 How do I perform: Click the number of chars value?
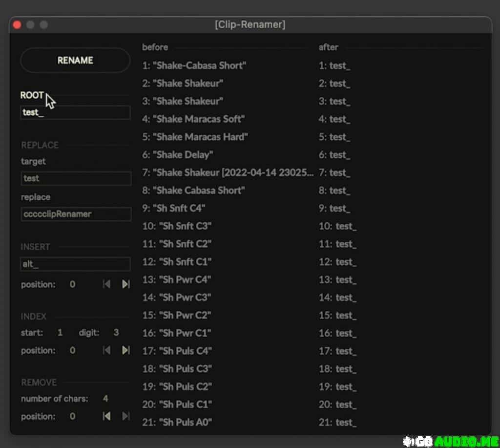pos(105,399)
